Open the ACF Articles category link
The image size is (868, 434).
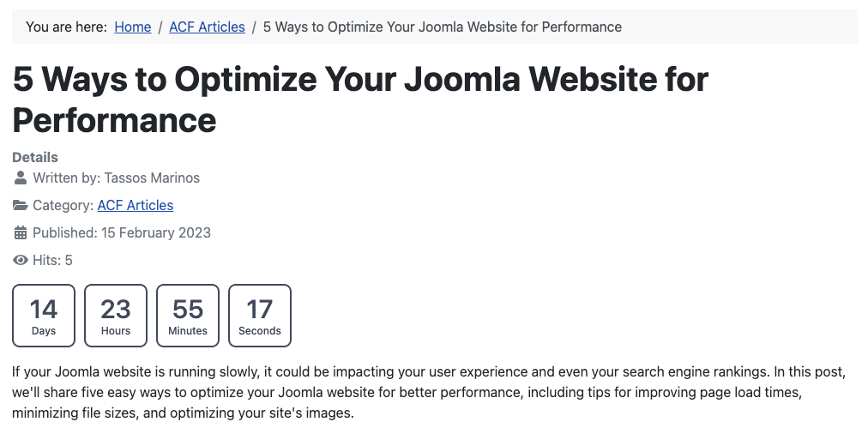point(135,205)
